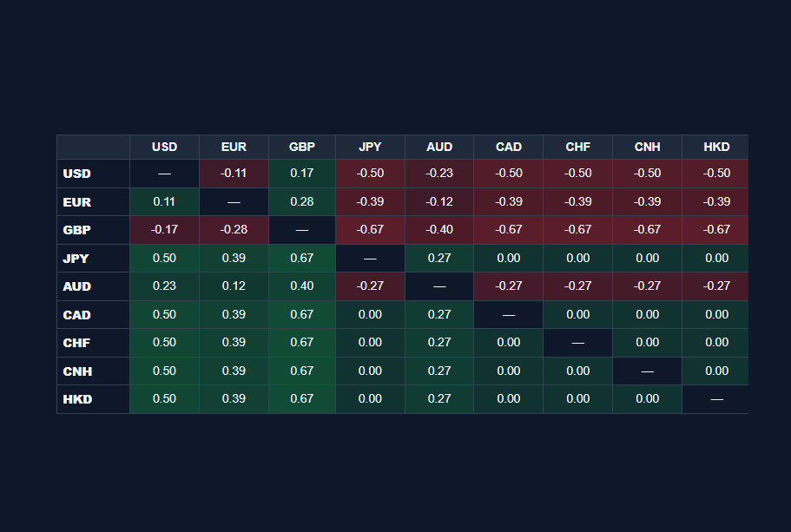791x532 pixels.
Task: Click the USD column header
Action: [x=164, y=148]
